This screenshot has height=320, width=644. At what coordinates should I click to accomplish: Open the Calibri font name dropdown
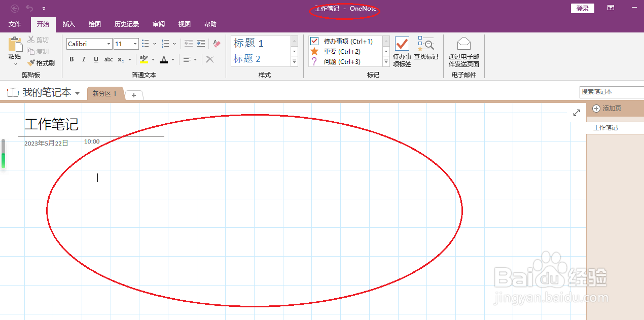click(109, 44)
